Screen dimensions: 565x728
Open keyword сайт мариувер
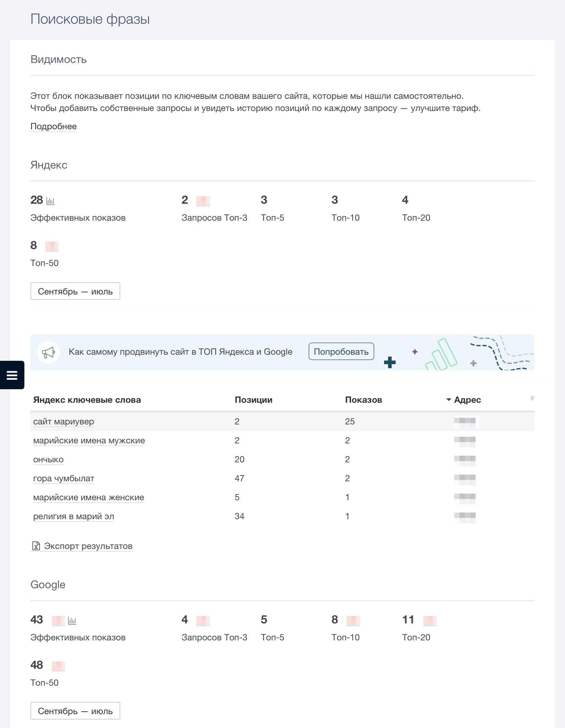64,421
